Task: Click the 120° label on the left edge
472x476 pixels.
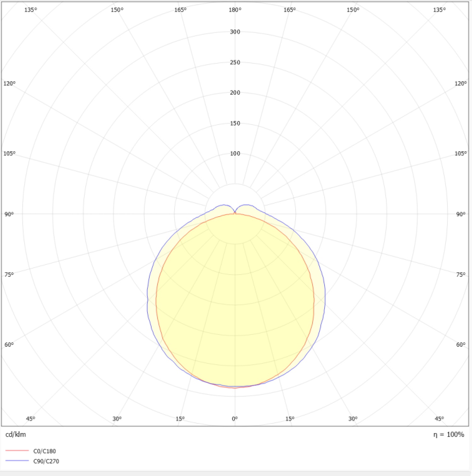Action: pyautogui.click(x=9, y=84)
